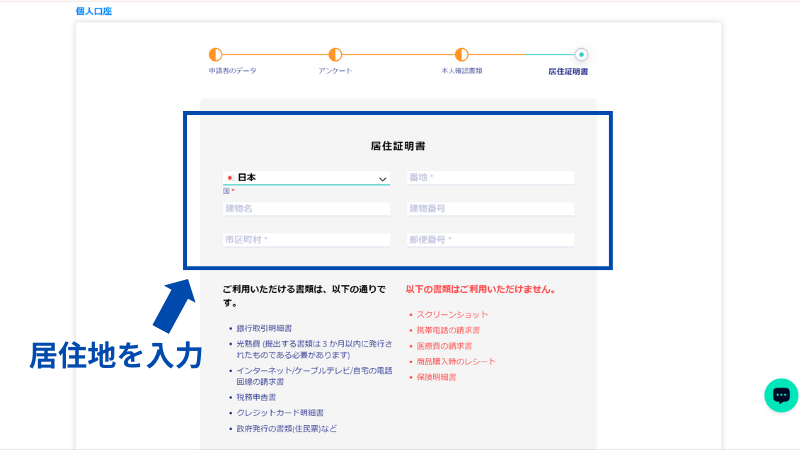Open the 個人口座 link at top
Image resolution: width=800 pixels, height=450 pixels.
click(94, 11)
